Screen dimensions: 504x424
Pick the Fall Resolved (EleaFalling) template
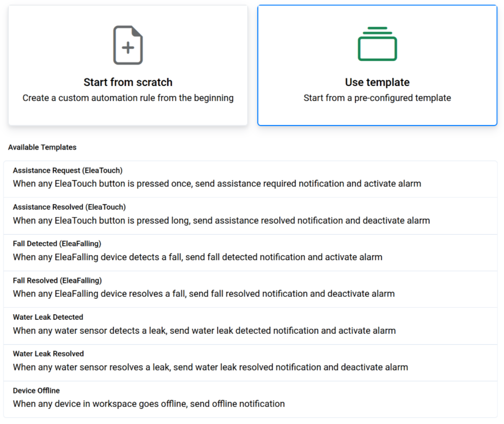[x=57, y=280]
